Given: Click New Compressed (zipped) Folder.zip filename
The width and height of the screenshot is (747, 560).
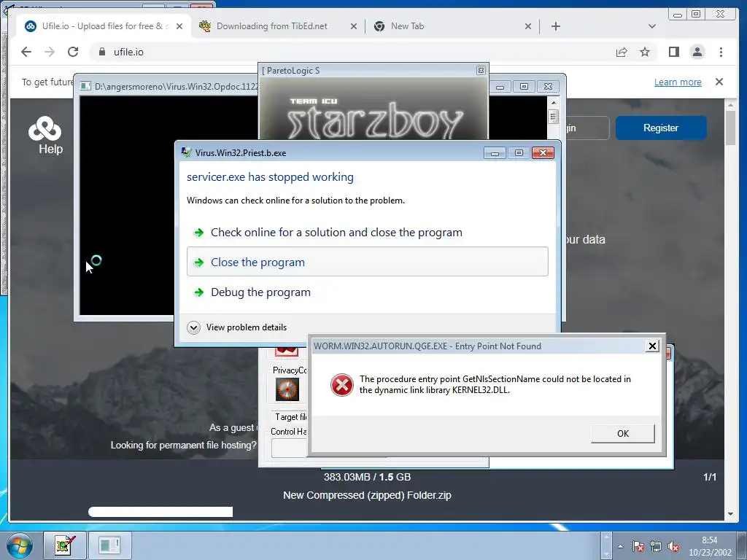Looking at the screenshot, I should [x=367, y=495].
